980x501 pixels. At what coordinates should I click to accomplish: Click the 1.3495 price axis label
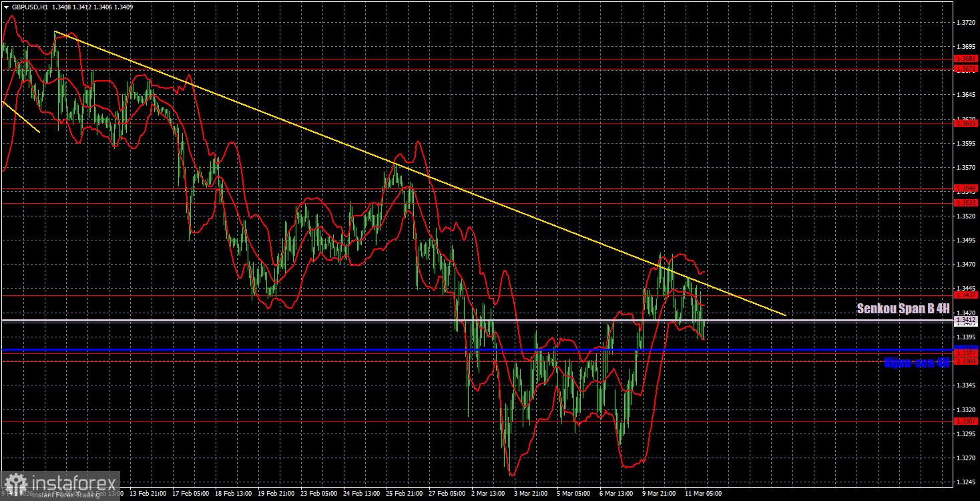point(966,240)
